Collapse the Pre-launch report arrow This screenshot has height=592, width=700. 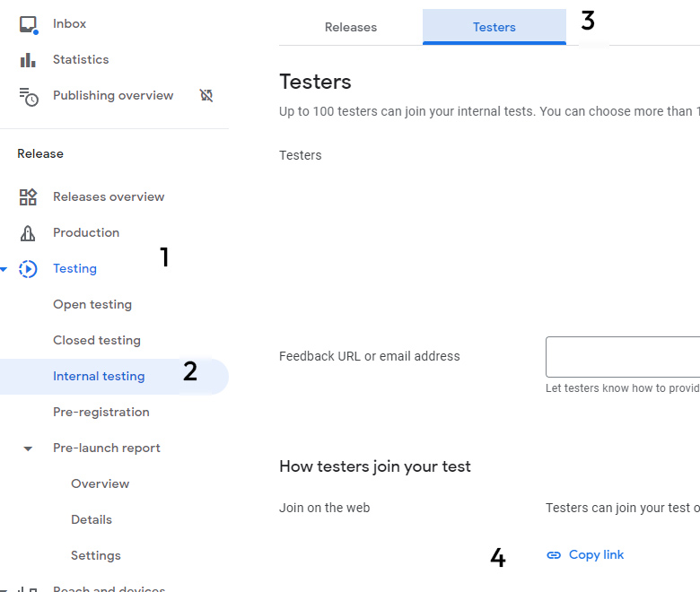(x=28, y=448)
